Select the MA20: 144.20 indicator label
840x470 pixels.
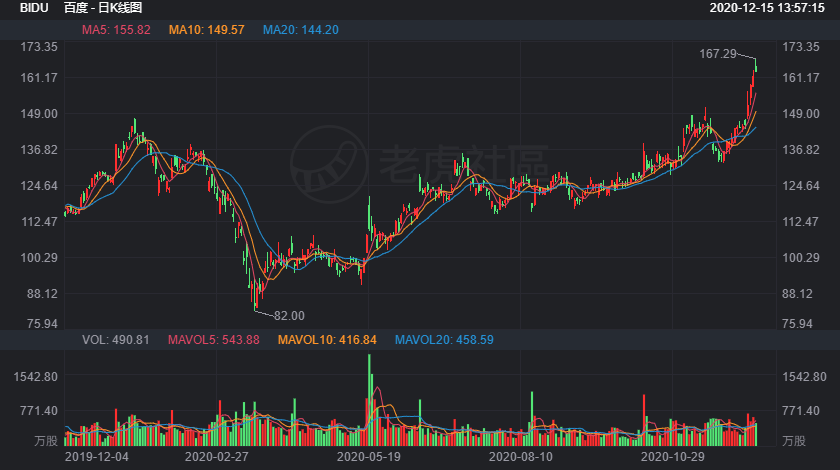pyautogui.click(x=301, y=30)
